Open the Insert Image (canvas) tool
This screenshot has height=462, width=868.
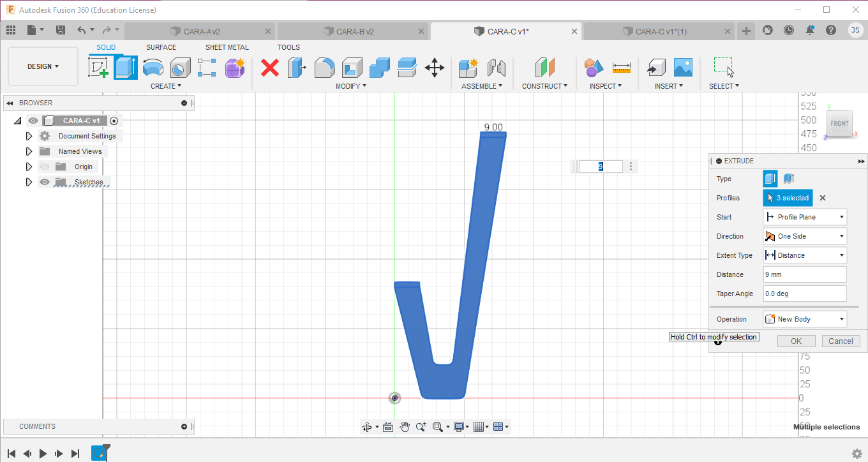click(x=683, y=67)
